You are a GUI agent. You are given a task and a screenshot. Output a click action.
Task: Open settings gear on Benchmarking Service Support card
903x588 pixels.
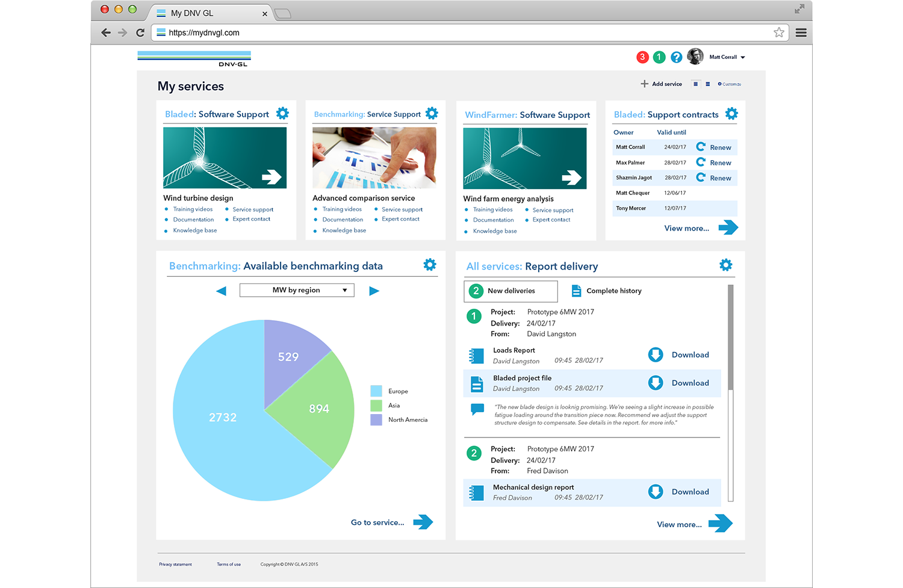(432, 113)
